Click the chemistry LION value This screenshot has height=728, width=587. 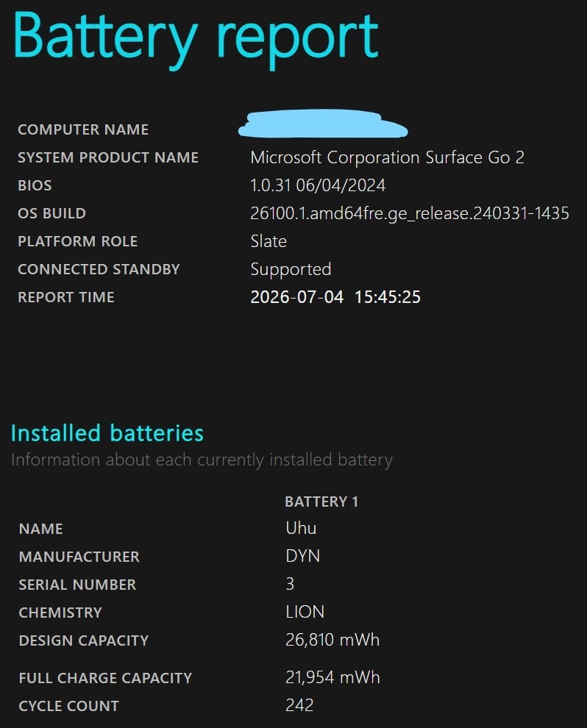[x=305, y=612]
